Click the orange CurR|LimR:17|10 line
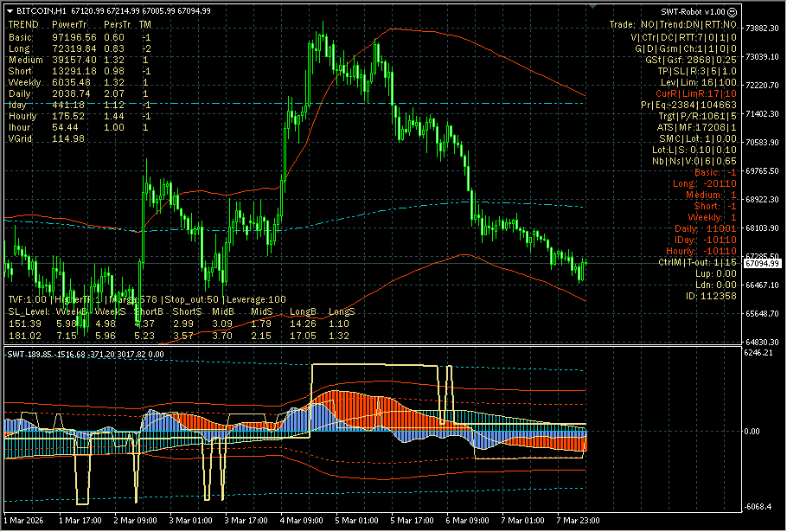The height and width of the screenshot is (532, 787). (696, 93)
